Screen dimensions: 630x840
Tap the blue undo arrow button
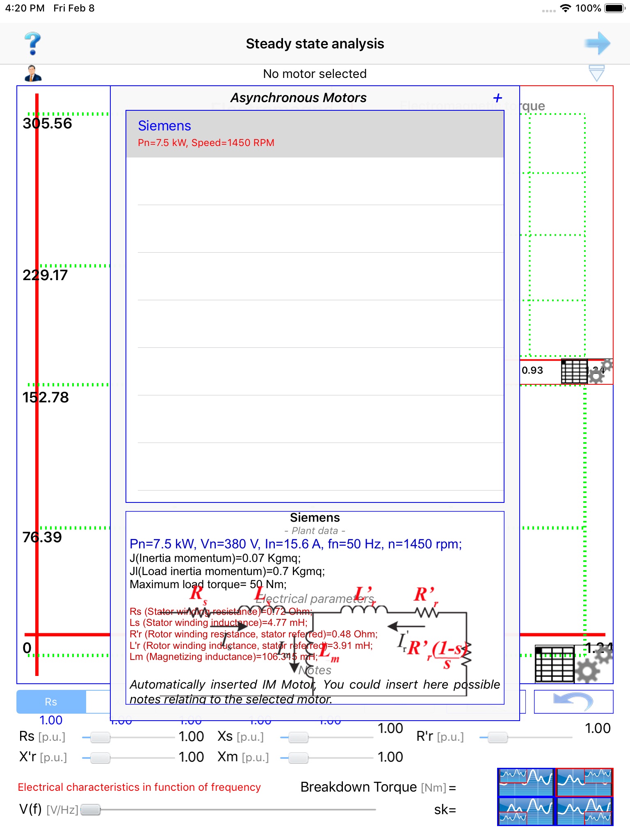tap(573, 701)
